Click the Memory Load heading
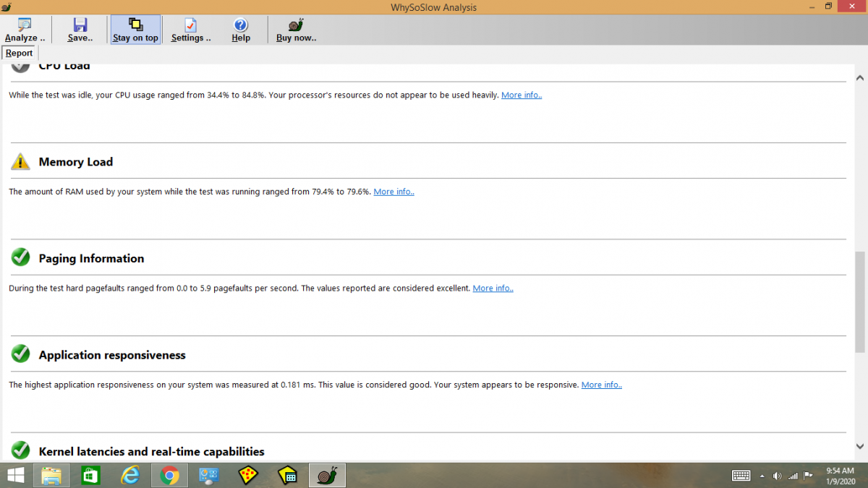Screen dimensions: 868x488 click(x=76, y=162)
